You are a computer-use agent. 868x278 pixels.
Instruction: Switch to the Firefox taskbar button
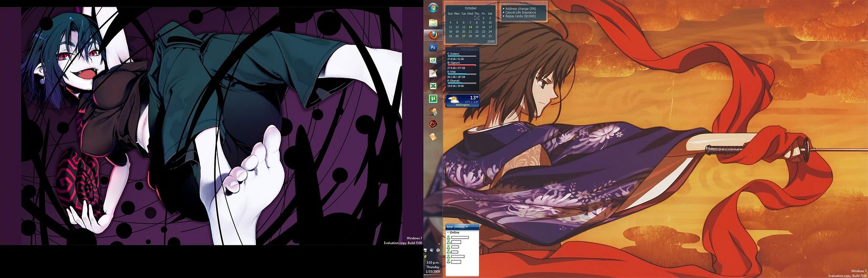[x=433, y=35]
